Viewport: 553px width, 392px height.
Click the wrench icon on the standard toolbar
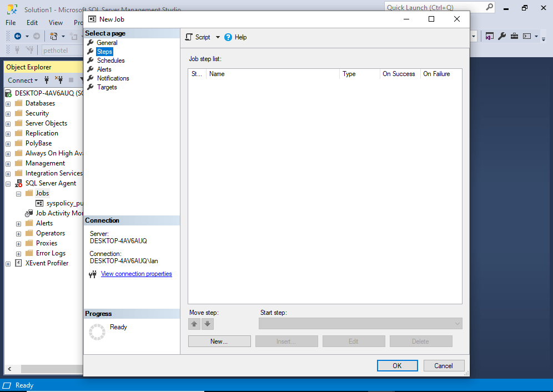[502, 36]
